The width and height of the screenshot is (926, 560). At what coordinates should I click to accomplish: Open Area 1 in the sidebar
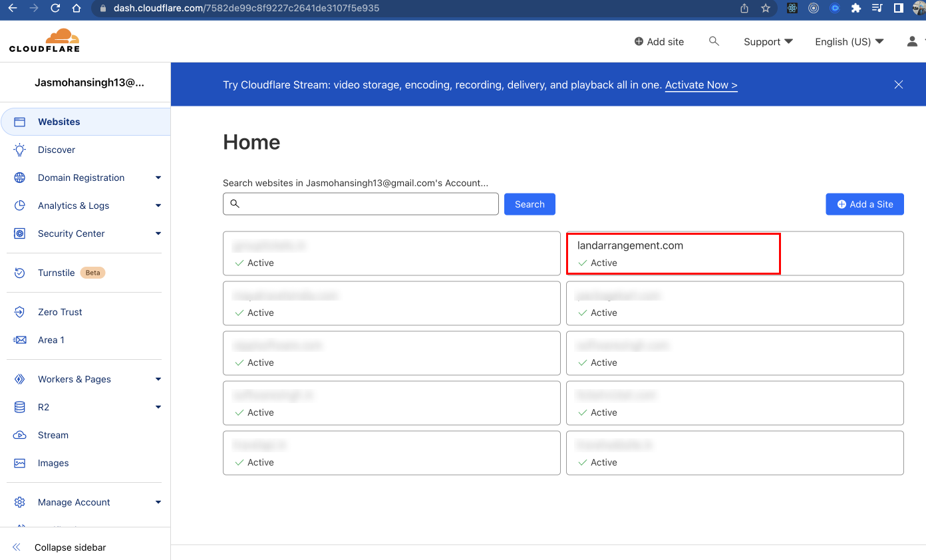click(51, 340)
